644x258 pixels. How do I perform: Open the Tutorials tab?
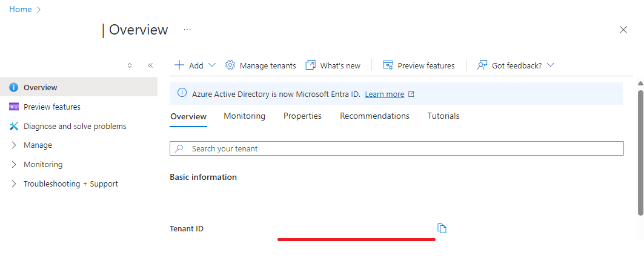coord(443,116)
